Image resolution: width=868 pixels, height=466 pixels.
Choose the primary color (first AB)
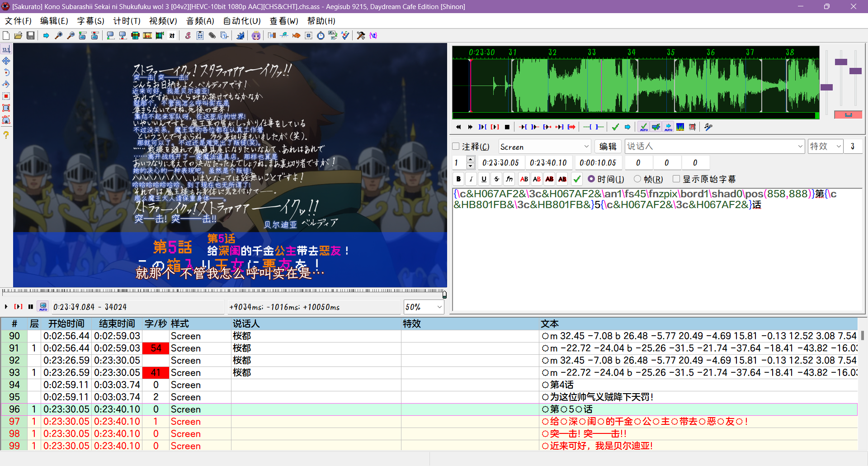(524, 179)
